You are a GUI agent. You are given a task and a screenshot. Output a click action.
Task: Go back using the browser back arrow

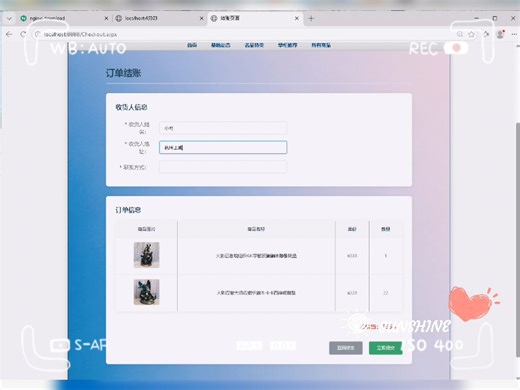click(x=9, y=34)
